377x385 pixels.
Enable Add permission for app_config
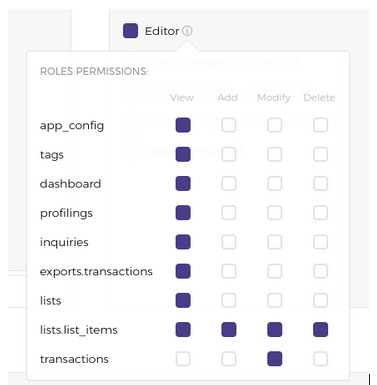(x=229, y=125)
